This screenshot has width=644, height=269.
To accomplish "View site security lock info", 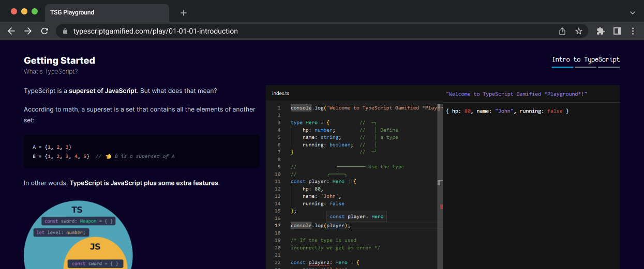I will click(65, 31).
